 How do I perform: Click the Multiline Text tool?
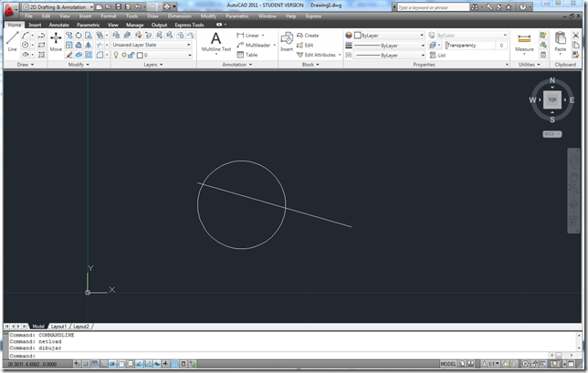click(215, 41)
